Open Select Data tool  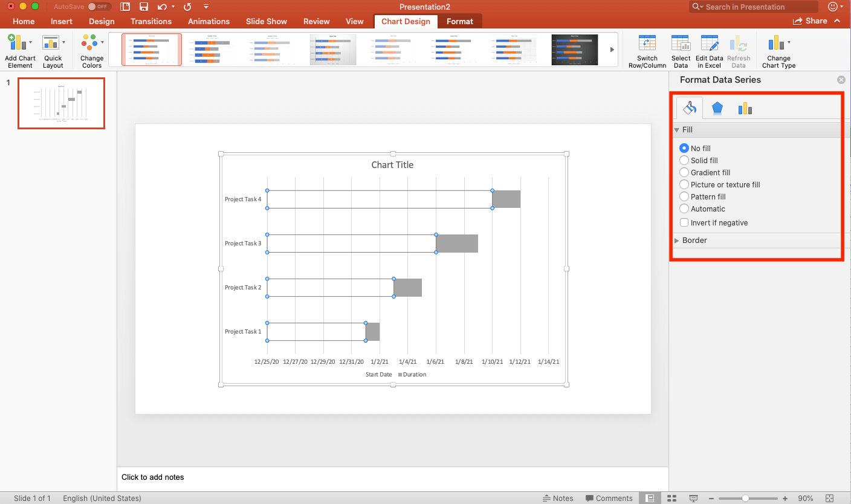681,45
